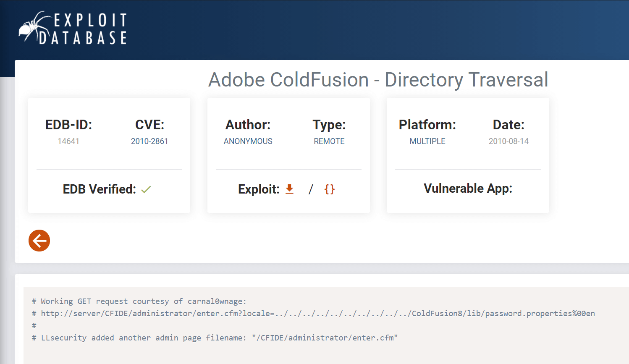629x364 pixels.
Task: Go back using orange arrow button
Action: pyautogui.click(x=39, y=241)
